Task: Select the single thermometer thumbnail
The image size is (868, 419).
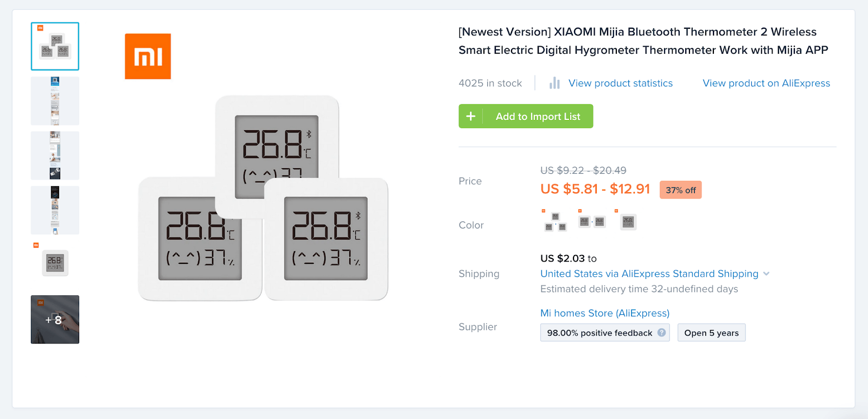Action: [55, 263]
